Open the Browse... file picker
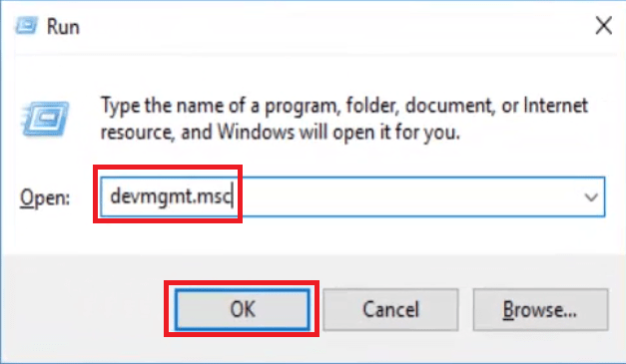Viewport: 626px width, 364px height. 540,309
